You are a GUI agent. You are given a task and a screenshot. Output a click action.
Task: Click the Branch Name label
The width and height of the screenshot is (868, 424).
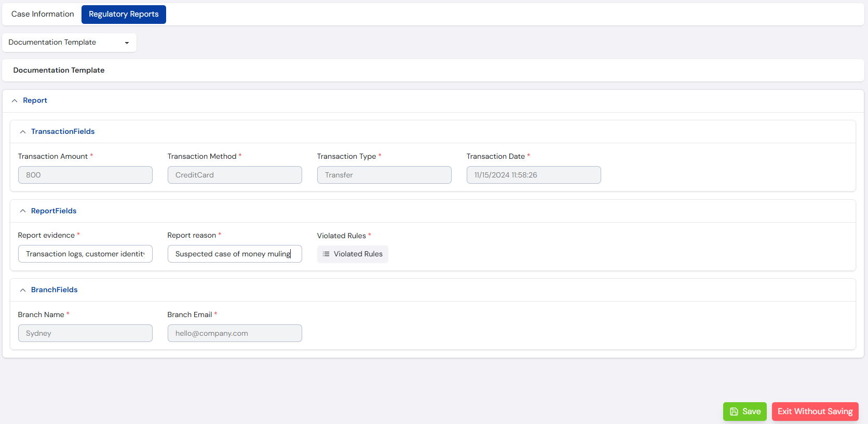tap(41, 314)
